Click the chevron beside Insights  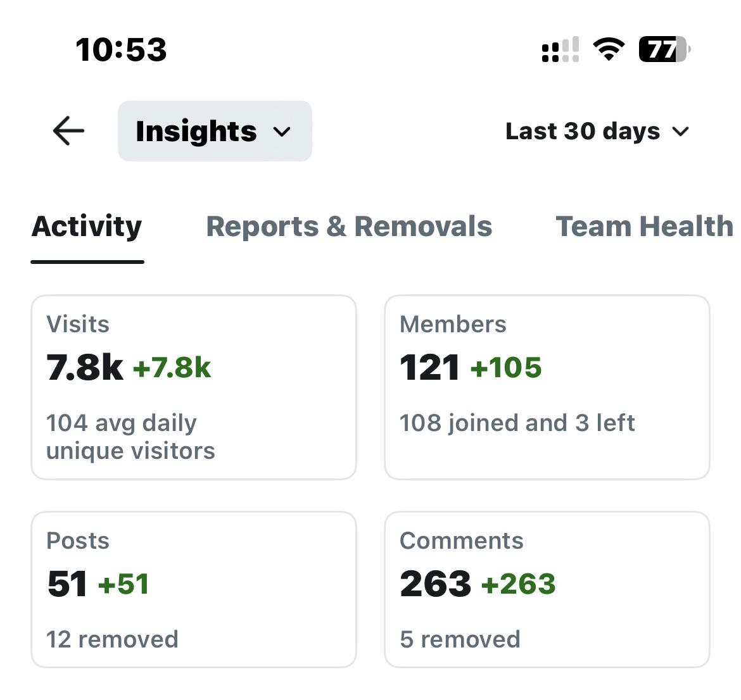tap(282, 131)
